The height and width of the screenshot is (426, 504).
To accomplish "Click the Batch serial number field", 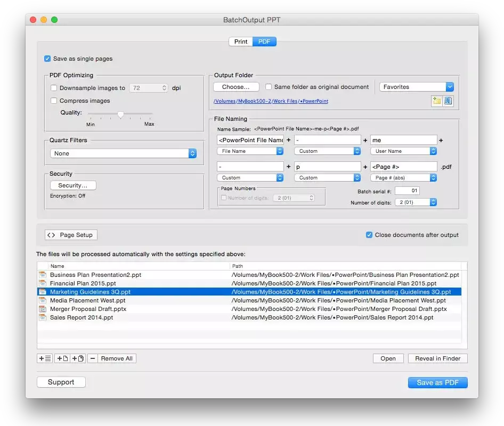I will pos(407,191).
